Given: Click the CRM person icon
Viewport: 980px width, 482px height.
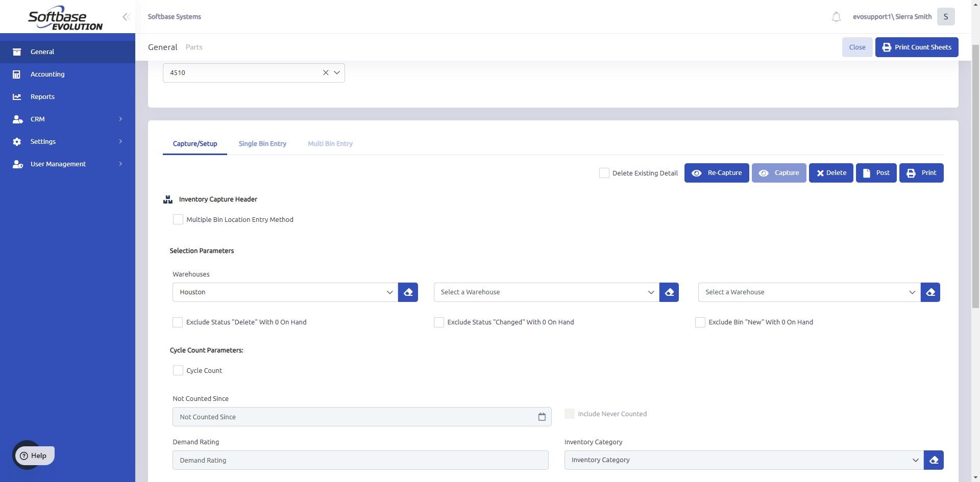Looking at the screenshot, I should coord(17,119).
